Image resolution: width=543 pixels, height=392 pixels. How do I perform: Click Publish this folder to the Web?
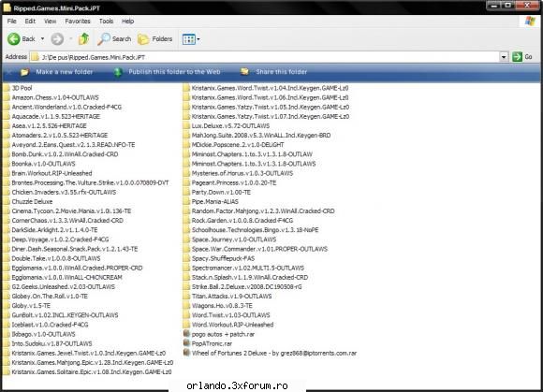point(174,72)
